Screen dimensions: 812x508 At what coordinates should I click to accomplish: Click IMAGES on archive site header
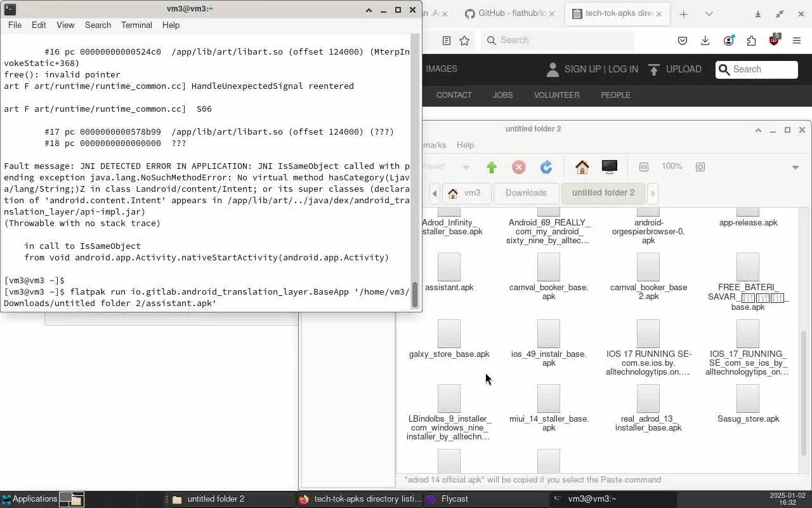(x=441, y=69)
